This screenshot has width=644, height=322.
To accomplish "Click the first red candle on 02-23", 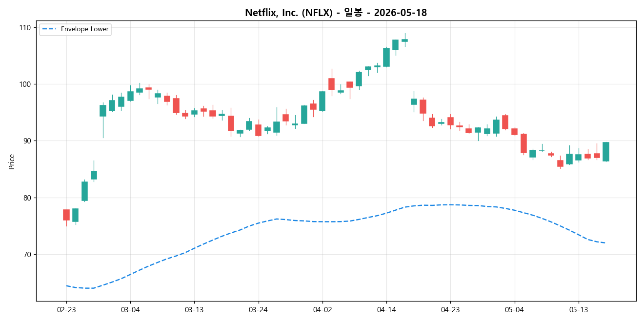I will (66, 215).
